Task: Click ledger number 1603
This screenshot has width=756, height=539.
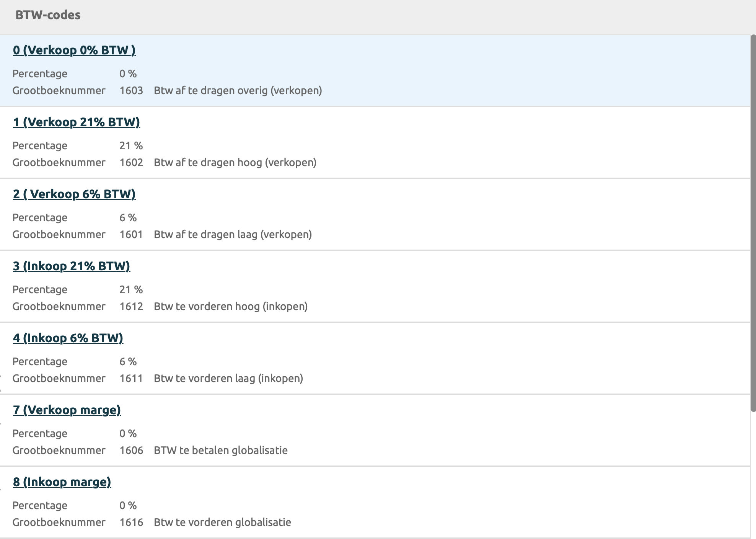Action: tap(131, 91)
